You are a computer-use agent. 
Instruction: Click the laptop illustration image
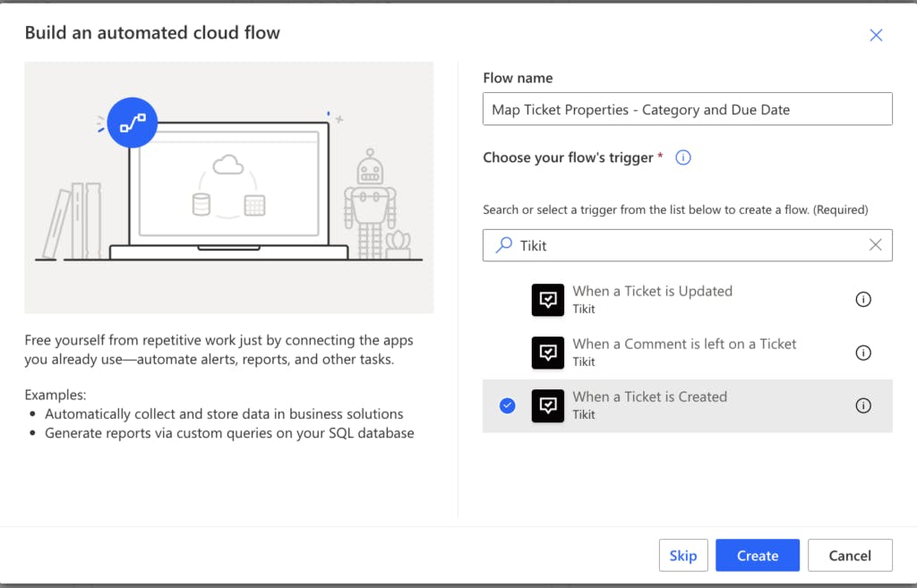point(228,192)
